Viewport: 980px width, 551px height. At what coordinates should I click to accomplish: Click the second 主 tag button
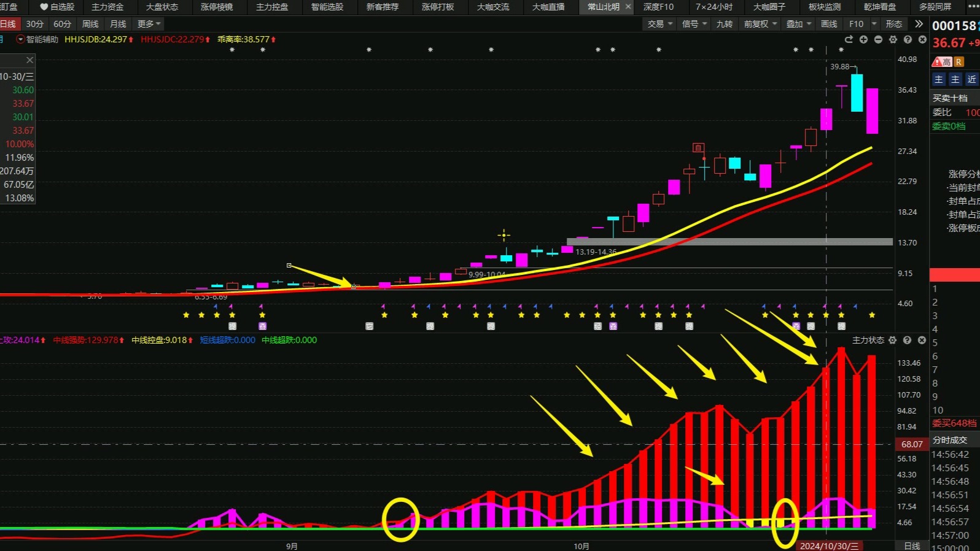pyautogui.click(x=955, y=79)
